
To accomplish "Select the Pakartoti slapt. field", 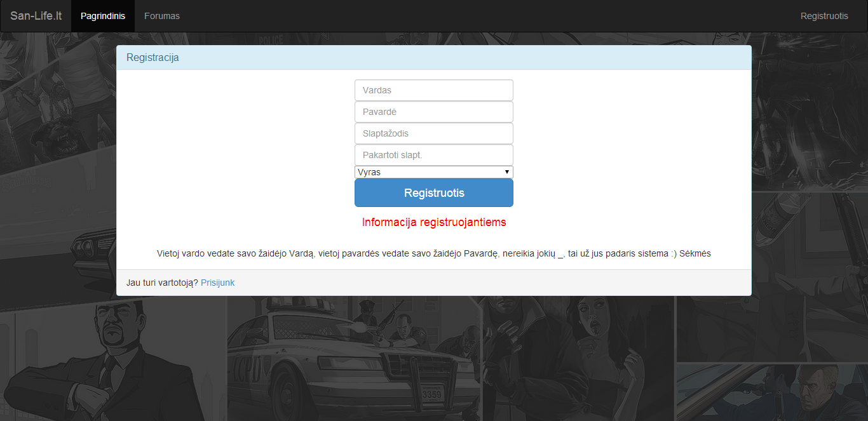I will [x=434, y=155].
